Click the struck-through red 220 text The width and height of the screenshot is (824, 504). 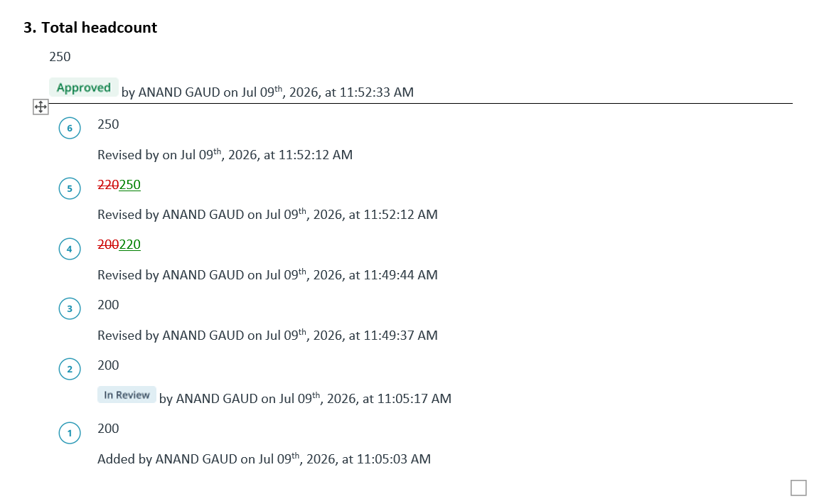[108, 185]
